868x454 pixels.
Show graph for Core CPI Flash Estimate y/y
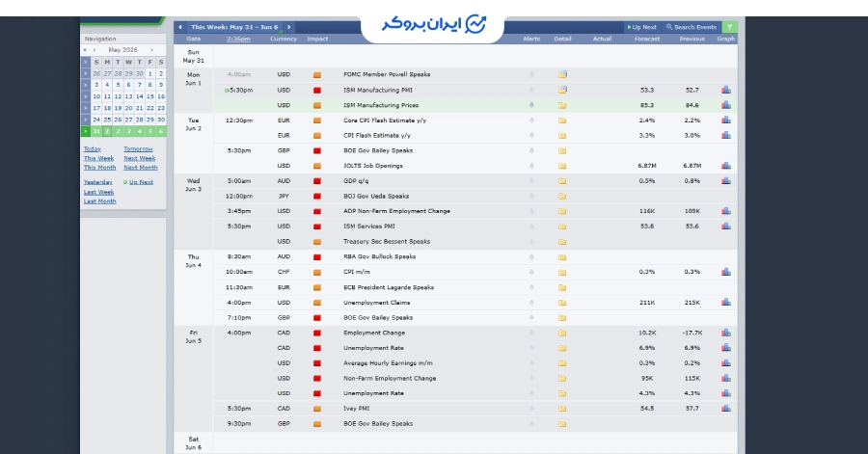(x=725, y=120)
